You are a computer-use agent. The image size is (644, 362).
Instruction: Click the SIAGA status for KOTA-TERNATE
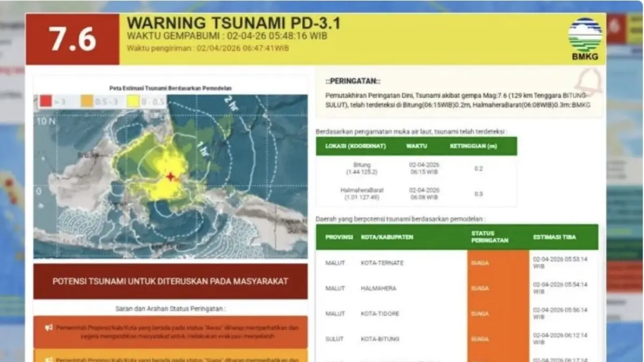point(480,263)
